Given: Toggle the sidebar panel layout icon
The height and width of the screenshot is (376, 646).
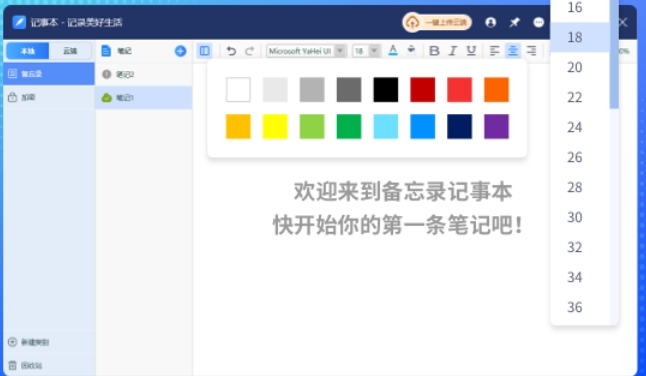Looking at the screenshot, I should click(x=204, y=51).
